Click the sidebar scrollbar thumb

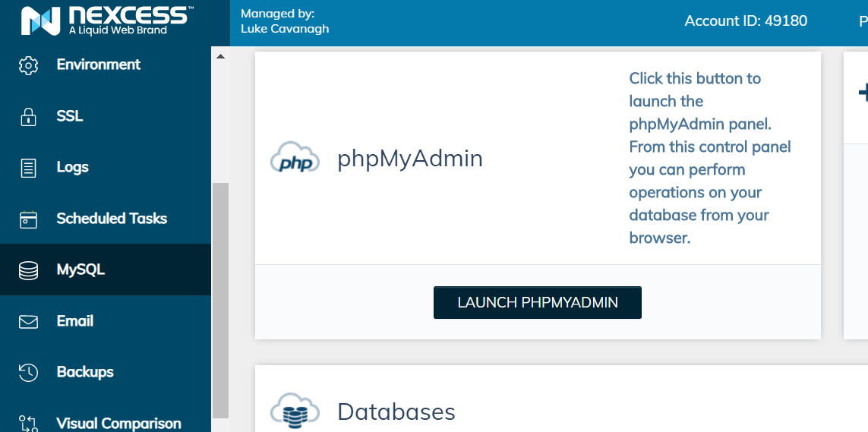(220, 301)
